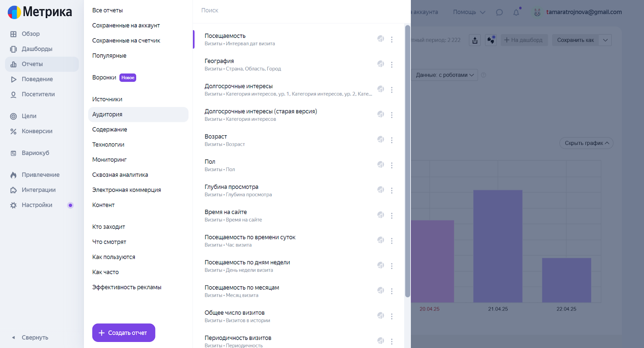Click the Поиск search field
Viewport: 644px width, 348px height.
coord(298,10)
